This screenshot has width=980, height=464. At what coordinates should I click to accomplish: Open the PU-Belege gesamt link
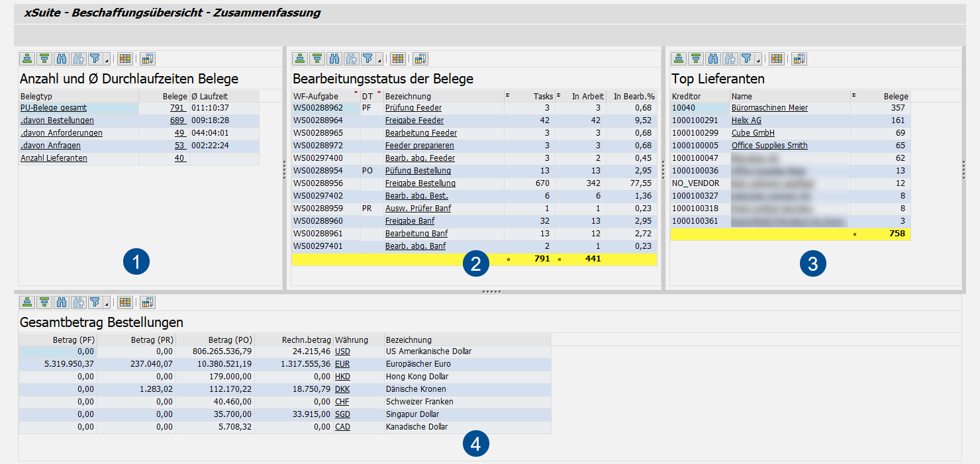(x=52, y=107)
